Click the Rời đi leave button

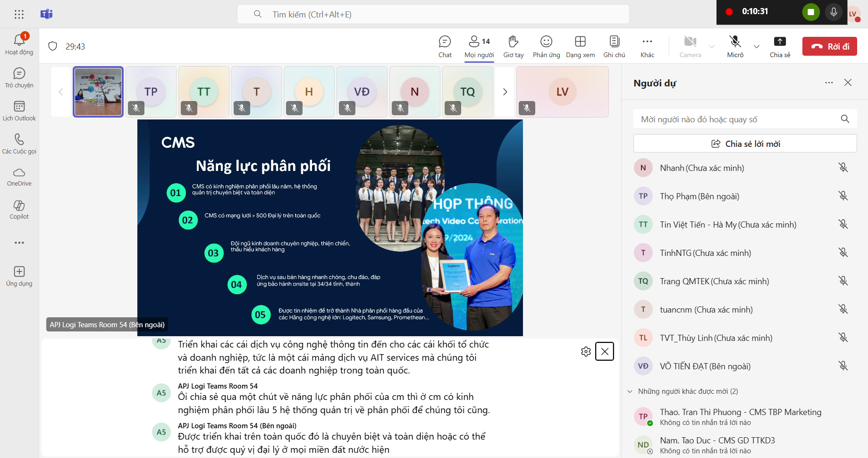pyautogui.click(x=829, y=46)
